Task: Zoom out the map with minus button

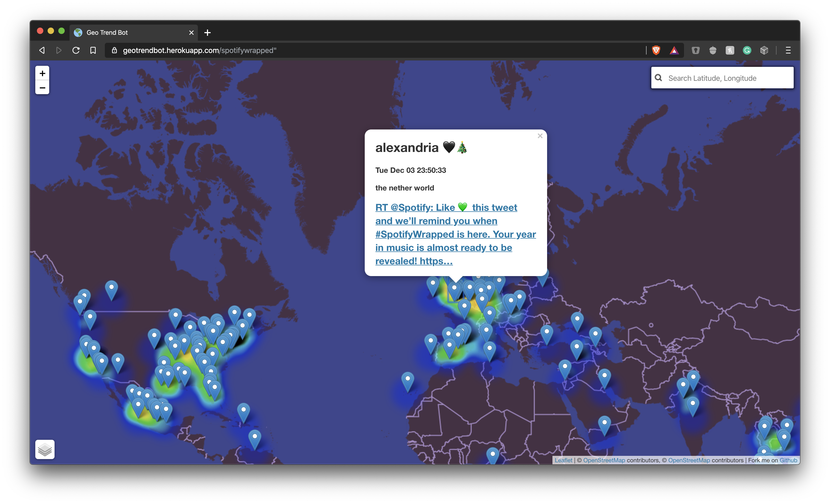Action: (42, 88)
